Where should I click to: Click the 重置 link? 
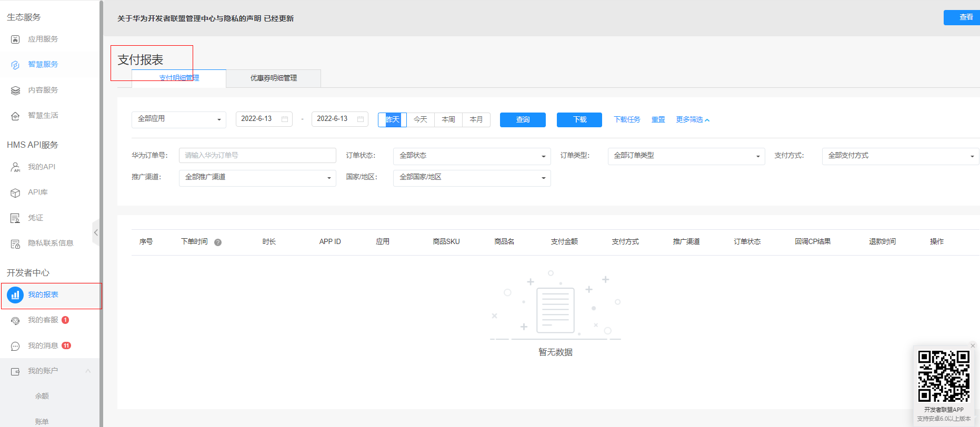(658, 120)
